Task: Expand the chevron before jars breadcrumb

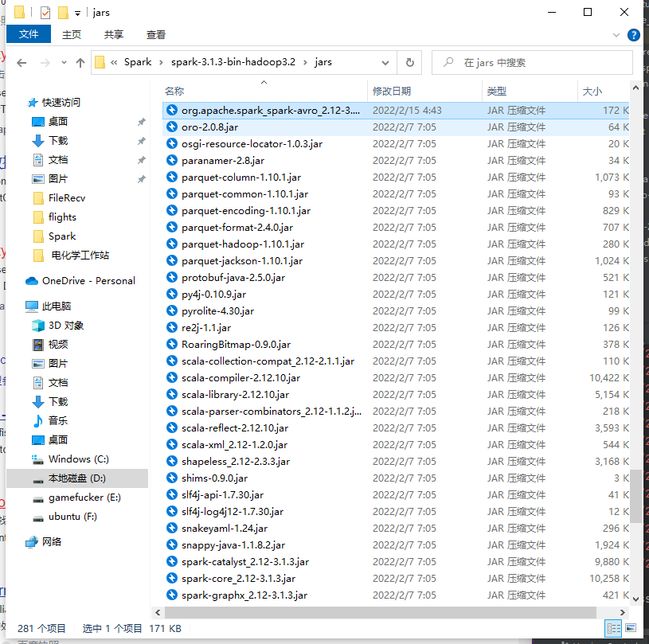Action: 305,63
